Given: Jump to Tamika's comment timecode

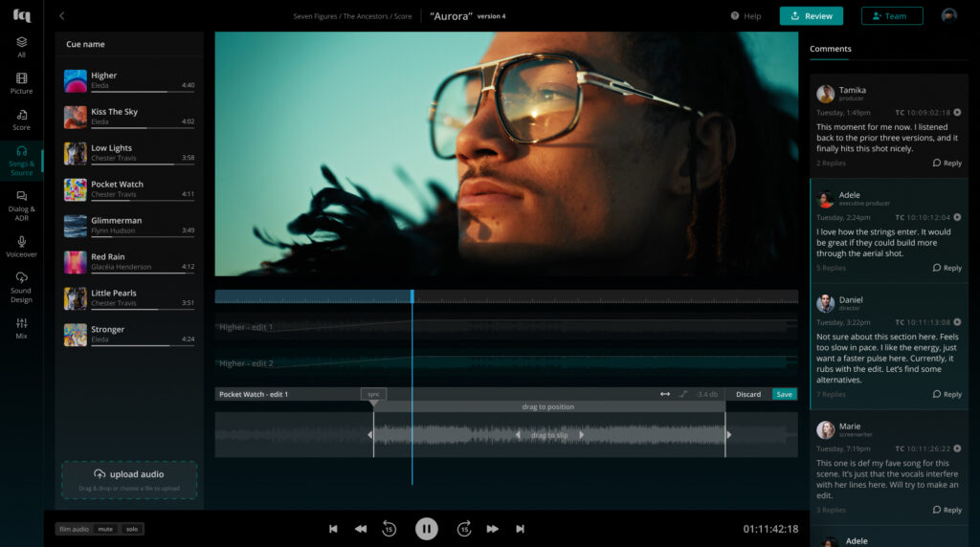Looking at the screenshot, I should [957, 112].
